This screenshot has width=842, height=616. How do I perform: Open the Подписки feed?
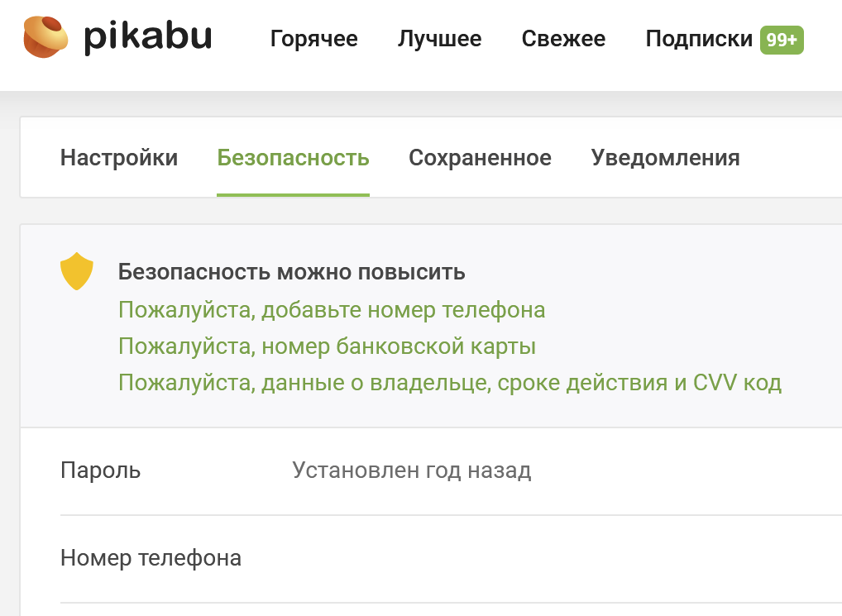pos(699,39)
